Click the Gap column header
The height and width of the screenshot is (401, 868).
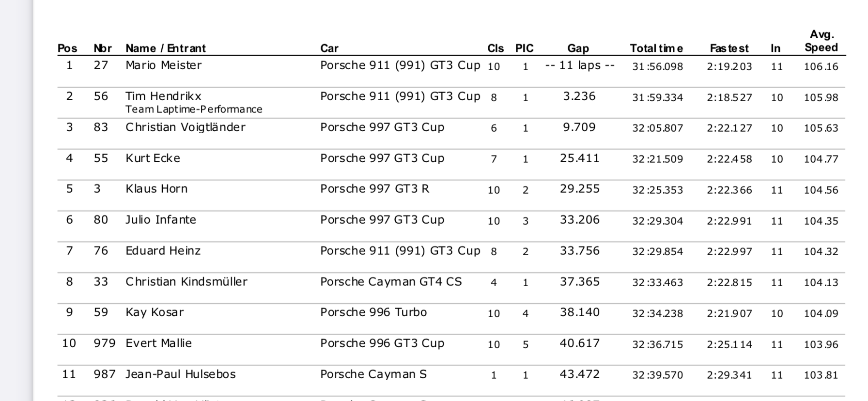point(578,48)
